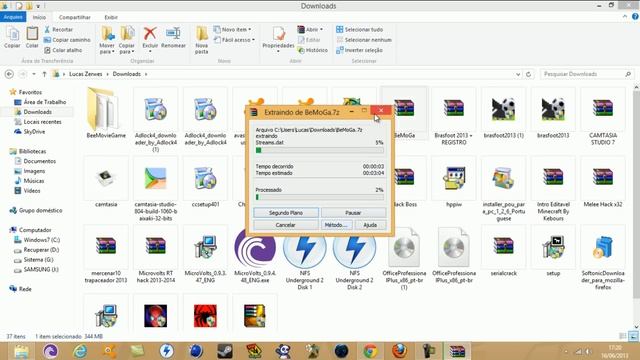640x360 pixels.
Task: Select the BeeMovieGame folder
Action: tap(106, 113)
